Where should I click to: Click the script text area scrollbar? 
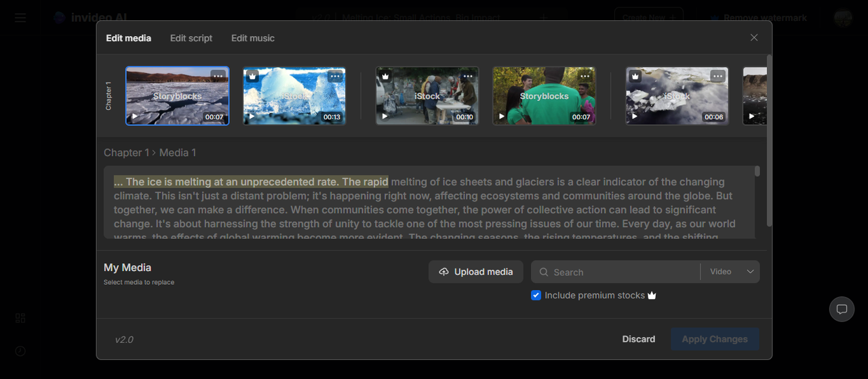tap(757, 172)
